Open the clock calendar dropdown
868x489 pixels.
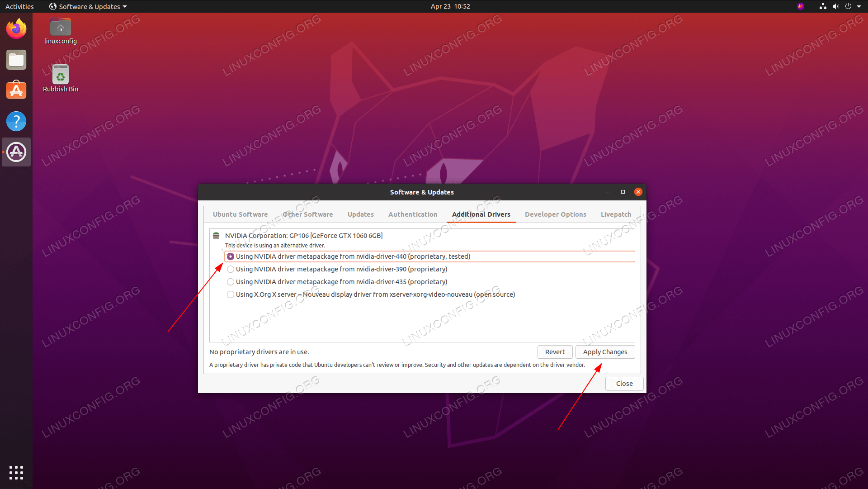click(x=450, y=6)
